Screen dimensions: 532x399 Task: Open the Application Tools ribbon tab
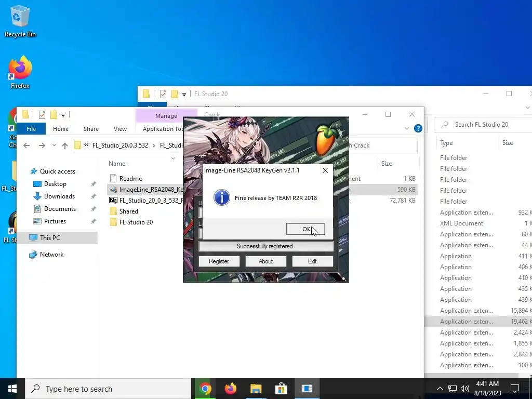[162, 129]
